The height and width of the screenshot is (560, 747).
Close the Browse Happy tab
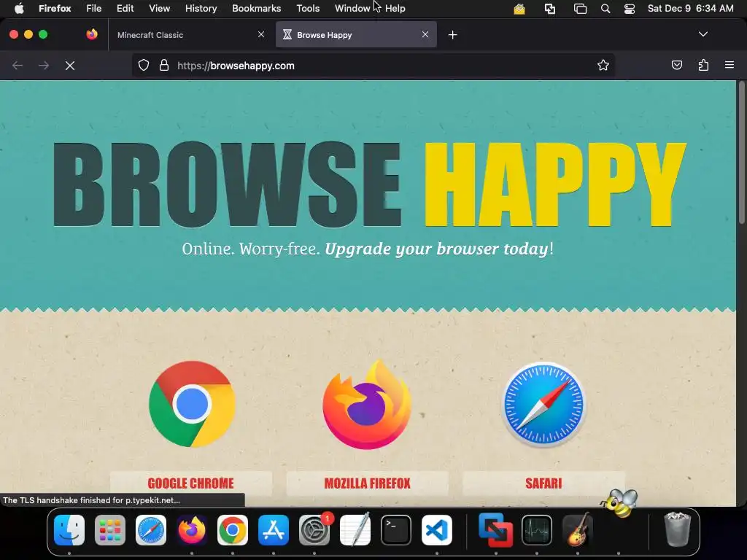click(425, 34)
